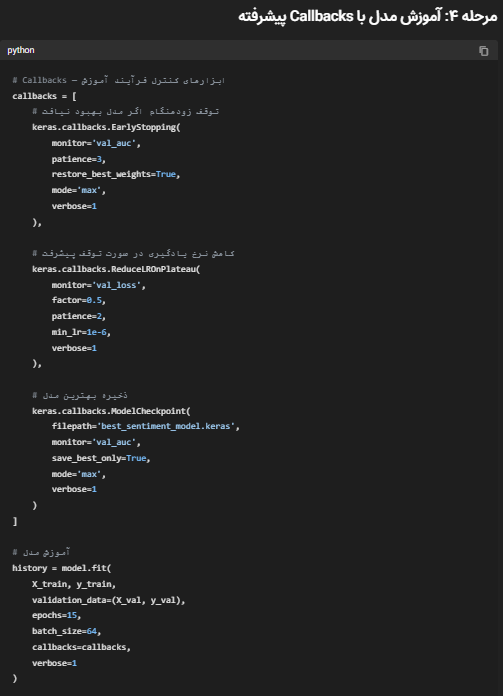The height and width of the screenshot is (696, 503).
Task: Click the '# Callbacks' comment line at the top
Action: [x=119, y=80]
